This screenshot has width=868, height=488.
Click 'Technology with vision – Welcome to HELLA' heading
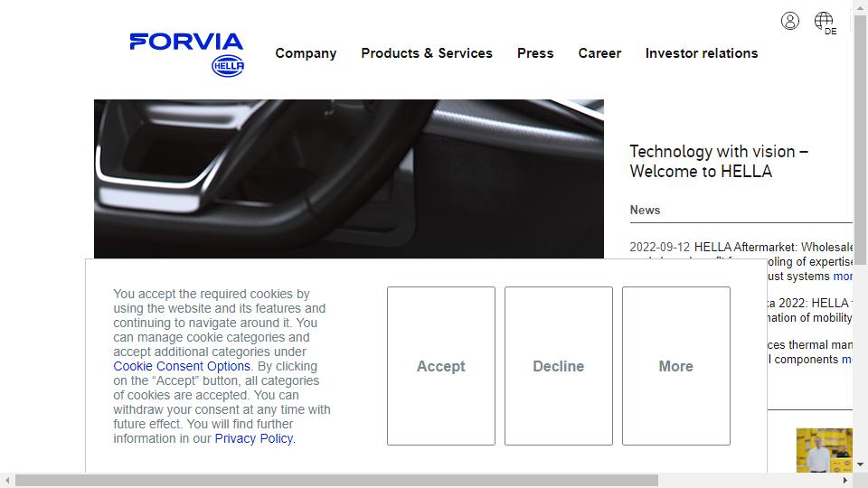pyautogui.click(x=719, y=161)
